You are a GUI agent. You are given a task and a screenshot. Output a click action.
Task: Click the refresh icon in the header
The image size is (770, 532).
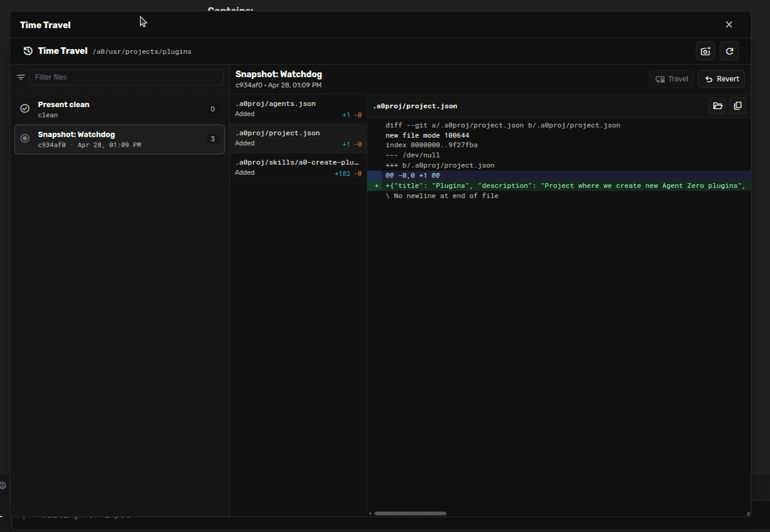click(729, 51)
